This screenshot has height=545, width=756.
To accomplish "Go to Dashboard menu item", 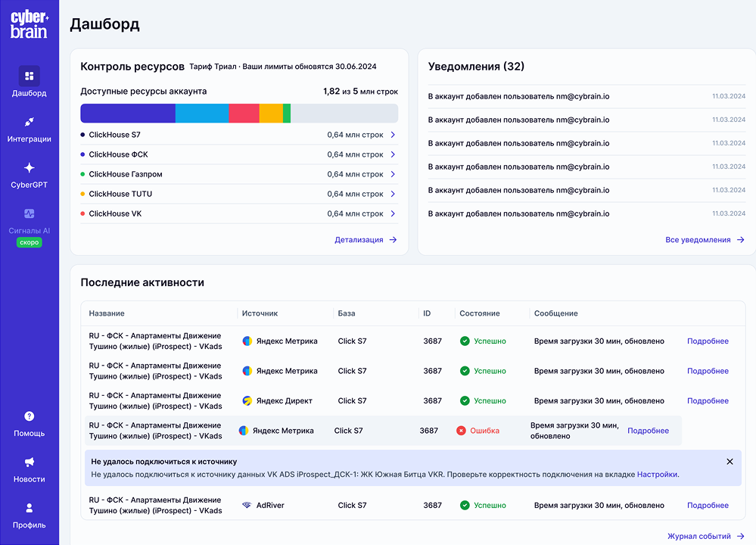I will tap(30, 83).
